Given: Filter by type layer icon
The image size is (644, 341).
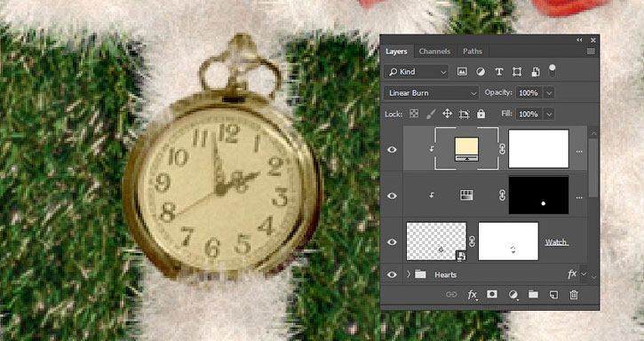Looking at the screenshot, I should click(x=498, y=72).
